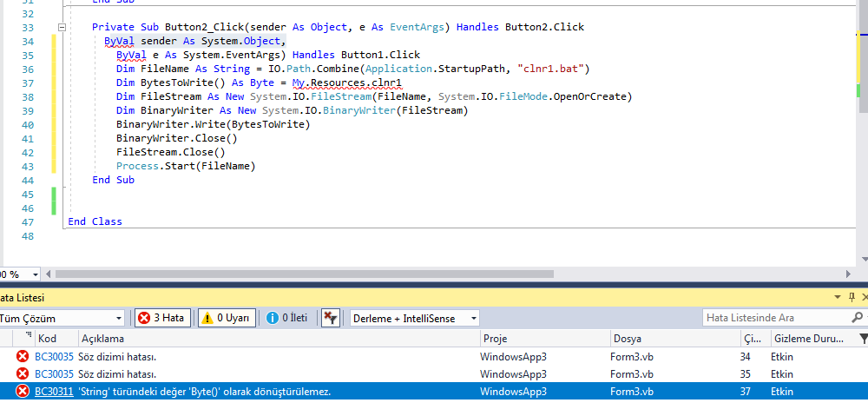Image resolution: width=868 pixels, height=416 pixels.
Task: Click error icon of the BC30311 row
Action: 23,392
